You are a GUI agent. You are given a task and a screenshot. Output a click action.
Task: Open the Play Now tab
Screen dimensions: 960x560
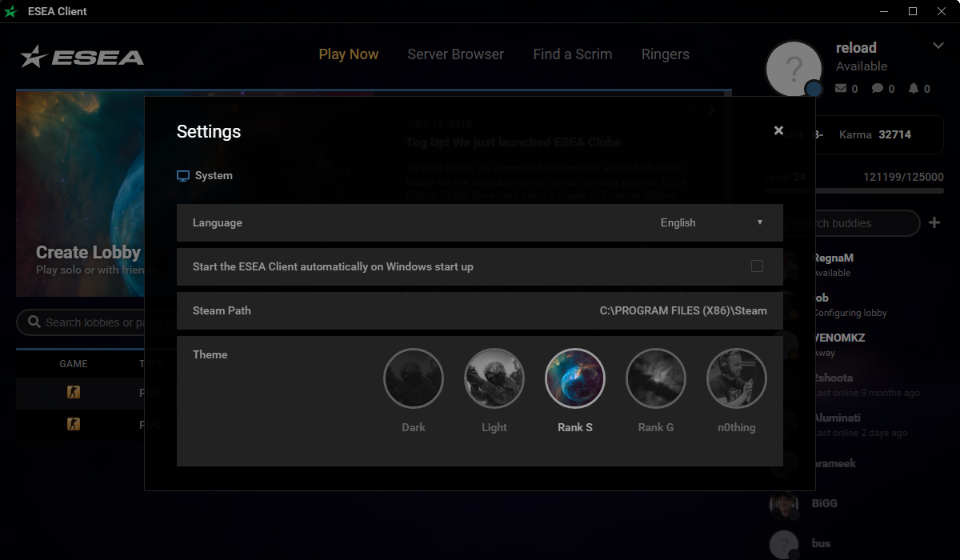349,54
